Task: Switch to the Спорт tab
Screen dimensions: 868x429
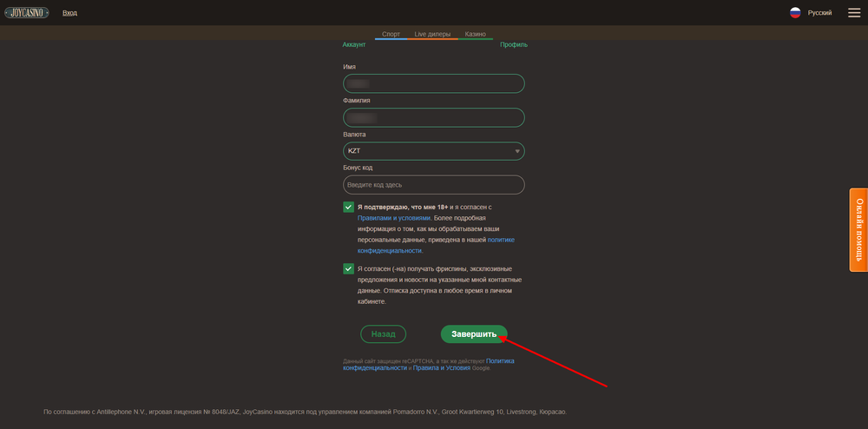Action: pos(391,34)
